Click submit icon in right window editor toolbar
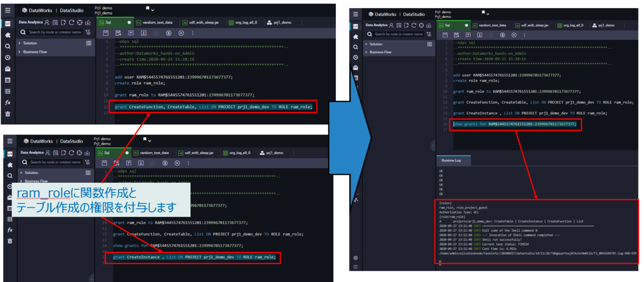This screenshot has width=644, height=282. point(467,35)
